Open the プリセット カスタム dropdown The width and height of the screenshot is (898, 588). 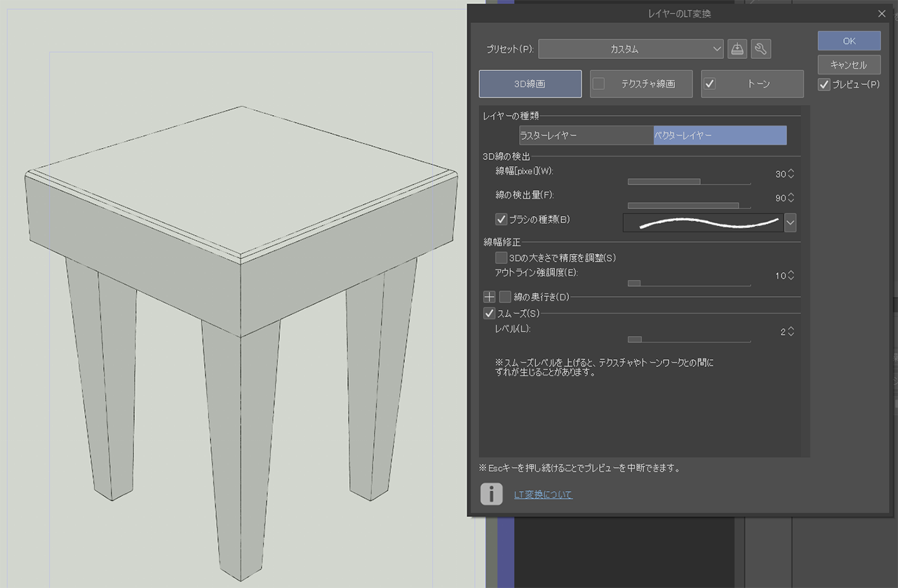[630, 49]
